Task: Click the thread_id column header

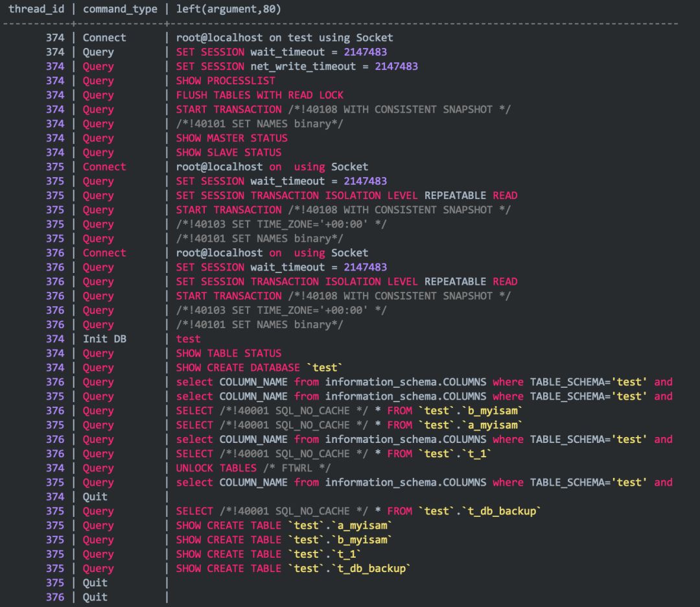Action: 36,9
